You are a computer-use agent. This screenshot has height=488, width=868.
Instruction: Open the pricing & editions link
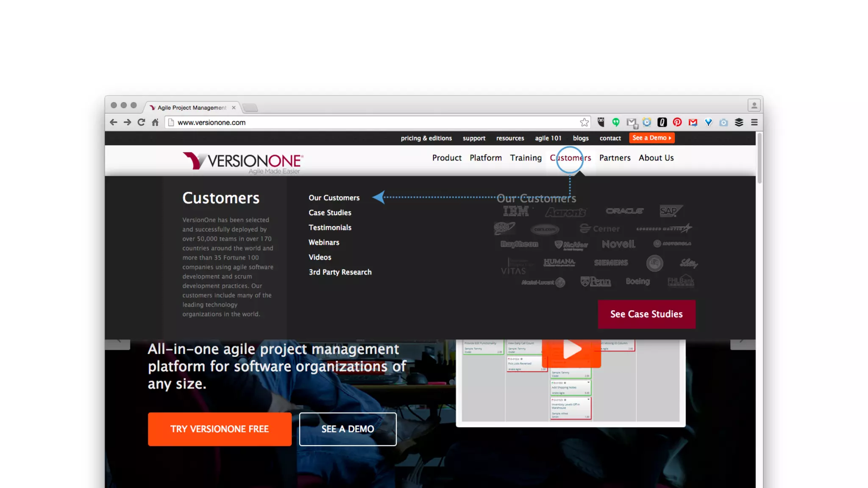pos(426,138)
